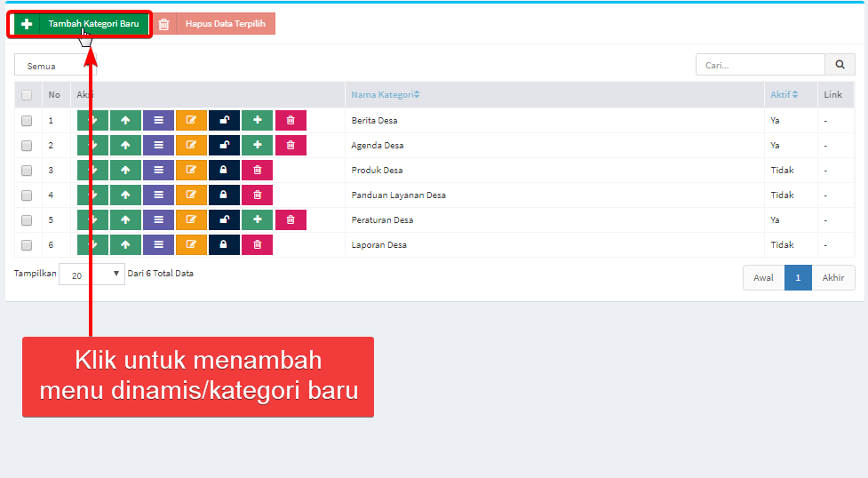Check the box for Panduan Layanan Desa
The width and height of the screenshot is (868, 478).
27,195
